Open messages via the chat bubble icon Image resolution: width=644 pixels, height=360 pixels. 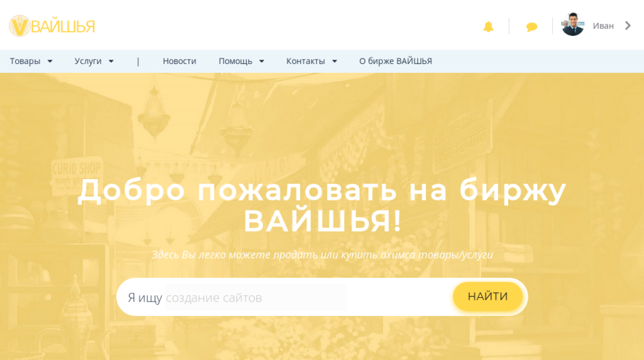[531, 26]
